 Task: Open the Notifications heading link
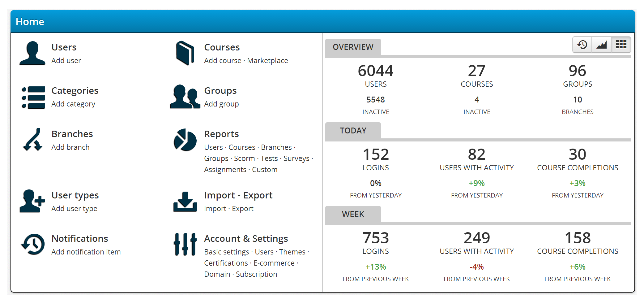pyautogui.click(x=80, y=239)
